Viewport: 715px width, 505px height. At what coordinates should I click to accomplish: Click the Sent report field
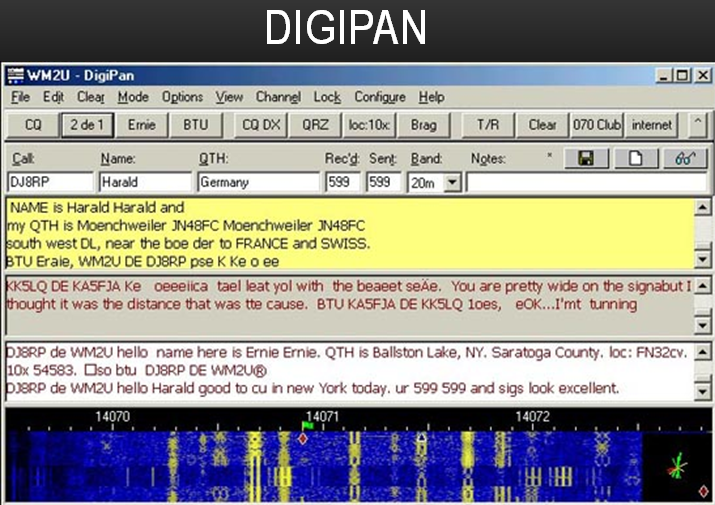tap(384, 182)
